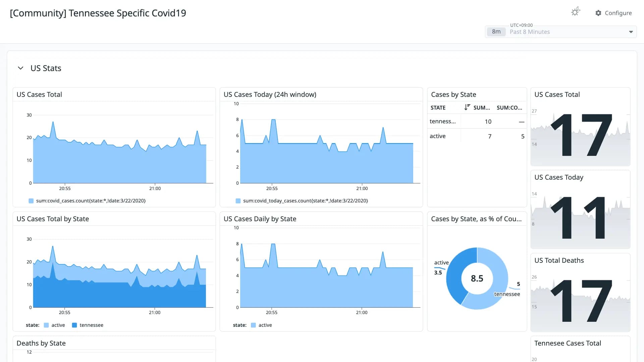This screenshot has height=362, width=644.
Task: Click the tennessee label on donut chart
Action: 507,294
